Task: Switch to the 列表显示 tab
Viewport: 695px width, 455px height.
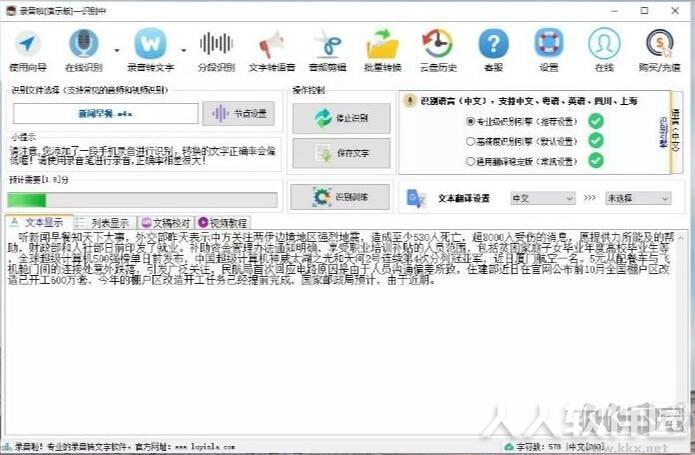Action: (105, 222)
